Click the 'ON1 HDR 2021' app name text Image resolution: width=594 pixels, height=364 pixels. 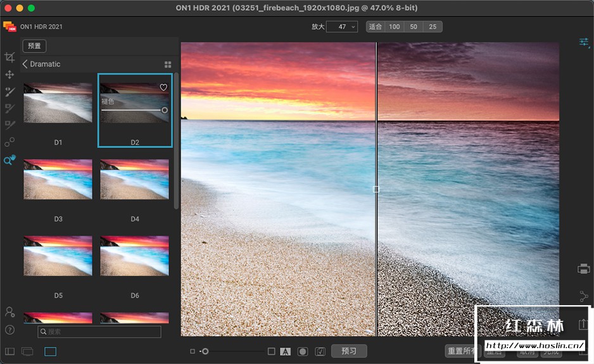click(x=41, y=27)
